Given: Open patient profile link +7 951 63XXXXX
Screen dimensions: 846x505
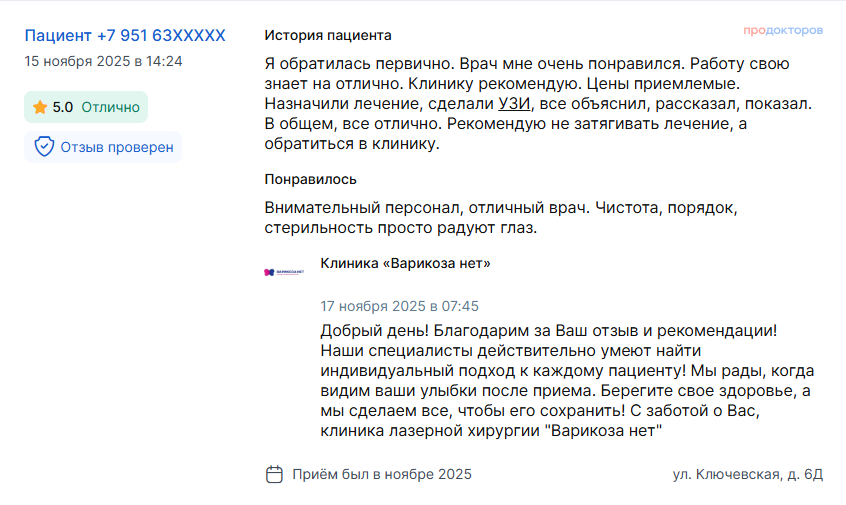Looking at the screenshot, I should pos(125,35).
